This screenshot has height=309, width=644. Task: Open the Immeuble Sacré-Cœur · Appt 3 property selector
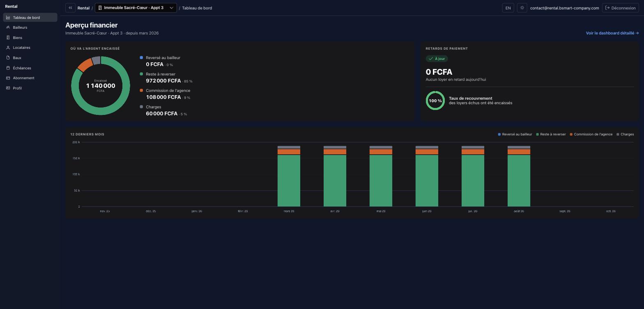(136, 8)
